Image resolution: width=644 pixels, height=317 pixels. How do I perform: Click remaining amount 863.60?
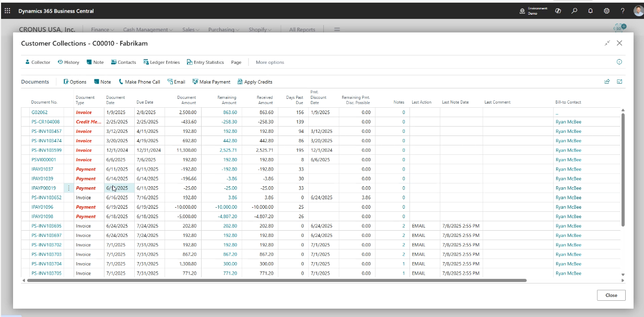(x=230, y=112)
